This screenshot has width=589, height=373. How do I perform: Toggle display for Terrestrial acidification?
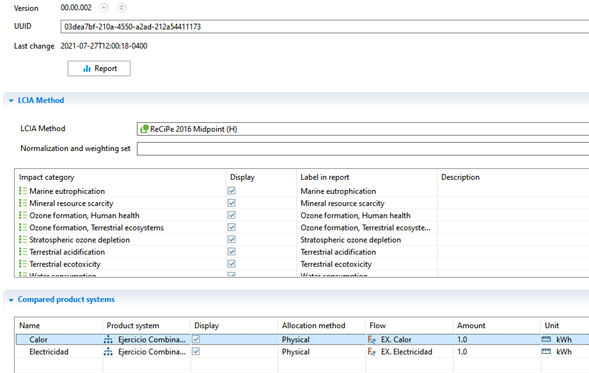pos(232,251)
